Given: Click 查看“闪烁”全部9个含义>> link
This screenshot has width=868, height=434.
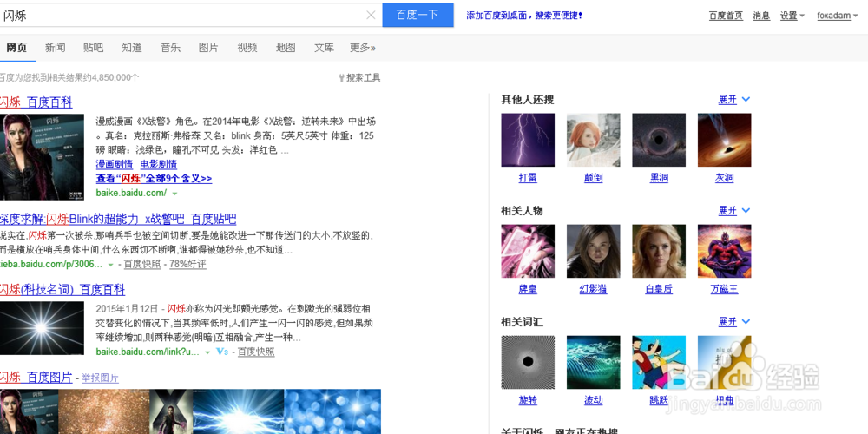Looking at the screenshot, I should [154, 179].
